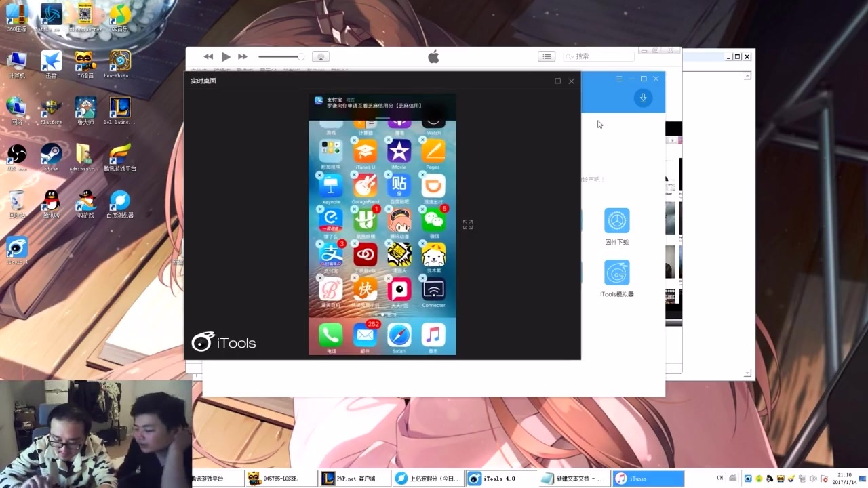Open the Recycle Bin (回收站) icon
Screen dimensions: 868x488
coord(17,204)
